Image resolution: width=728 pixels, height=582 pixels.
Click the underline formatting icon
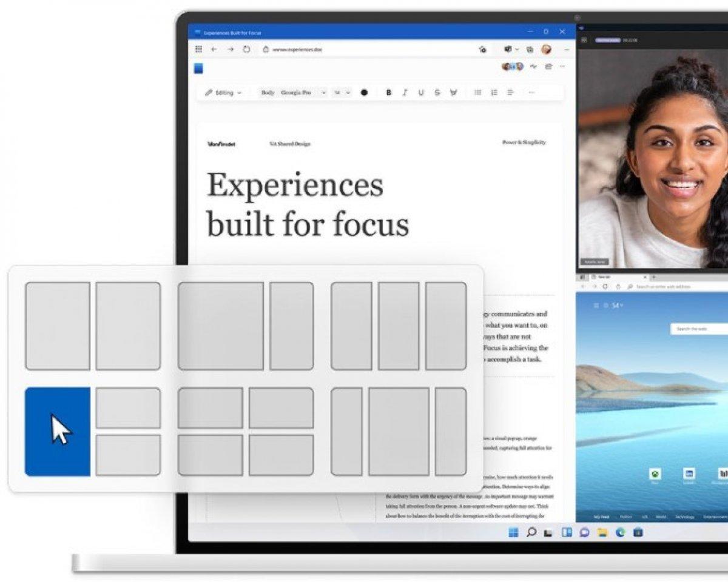(421, 93)
